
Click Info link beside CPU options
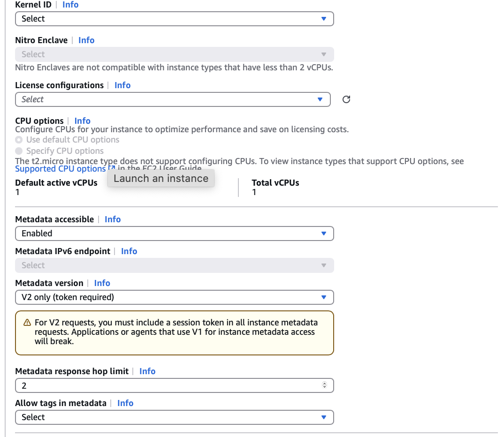(82, 121)
